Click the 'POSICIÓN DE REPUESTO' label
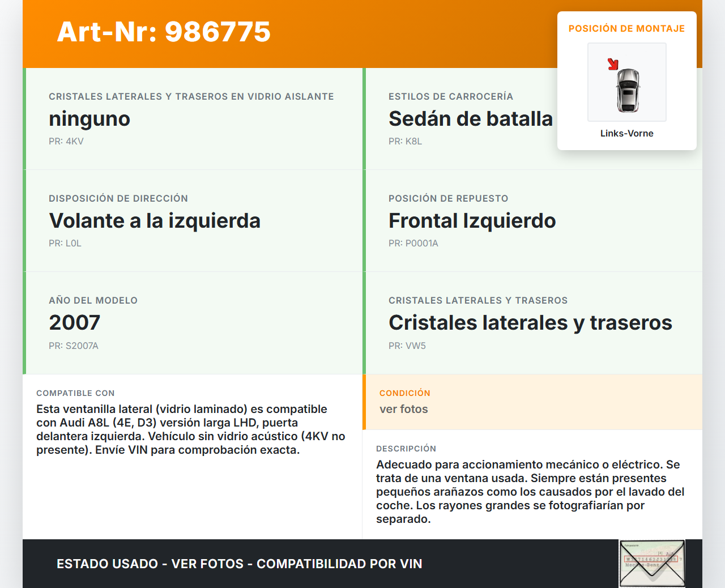The image size is (725, 588). pos(449,198)
